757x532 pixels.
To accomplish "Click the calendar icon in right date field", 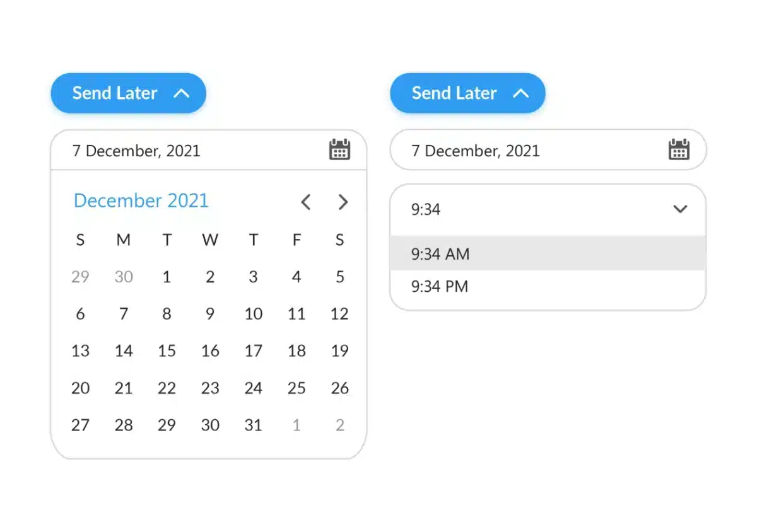I will (679, 150).
